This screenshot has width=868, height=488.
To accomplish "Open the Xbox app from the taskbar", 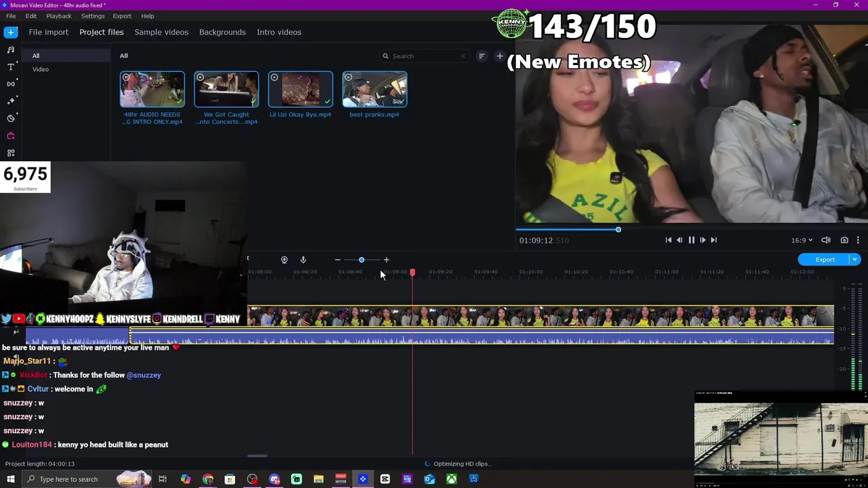I will tap(451, 479).
